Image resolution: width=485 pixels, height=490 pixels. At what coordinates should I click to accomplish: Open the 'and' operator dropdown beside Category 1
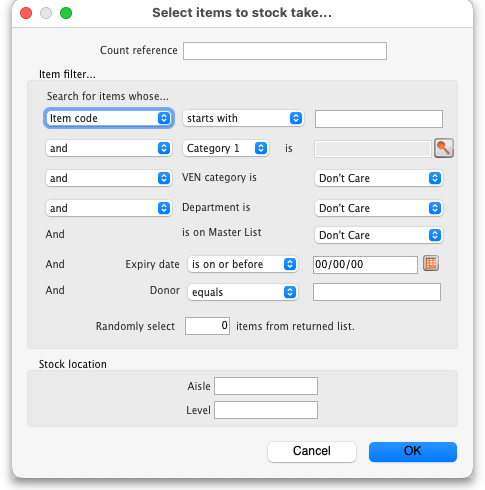point(109,148)
